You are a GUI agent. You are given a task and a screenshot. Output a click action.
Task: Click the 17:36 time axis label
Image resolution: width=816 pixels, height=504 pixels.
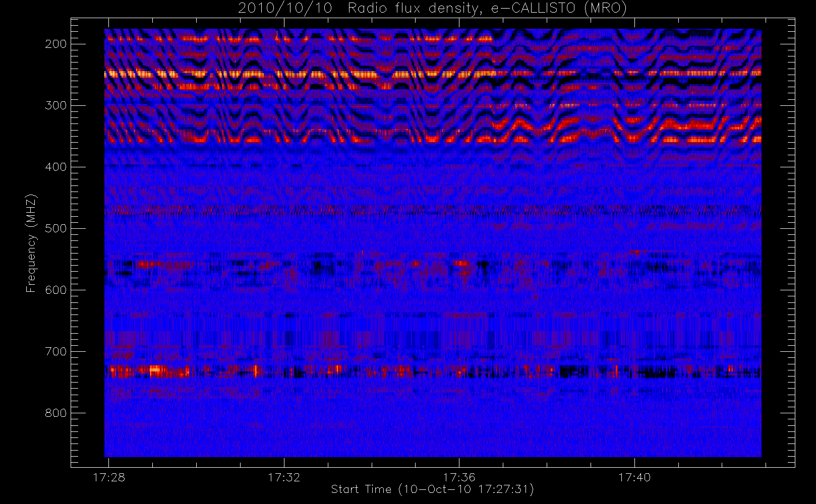[459, 477]
